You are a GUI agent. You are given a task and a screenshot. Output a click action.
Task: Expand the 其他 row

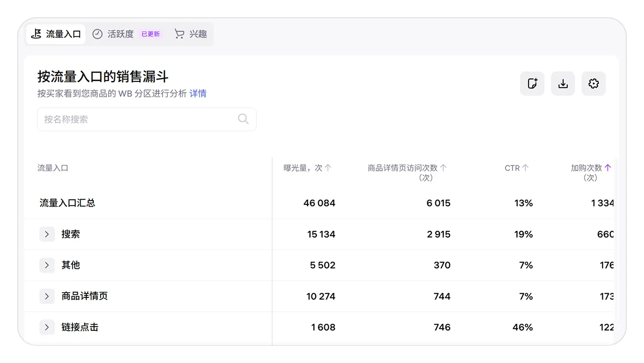pos(47,265)
